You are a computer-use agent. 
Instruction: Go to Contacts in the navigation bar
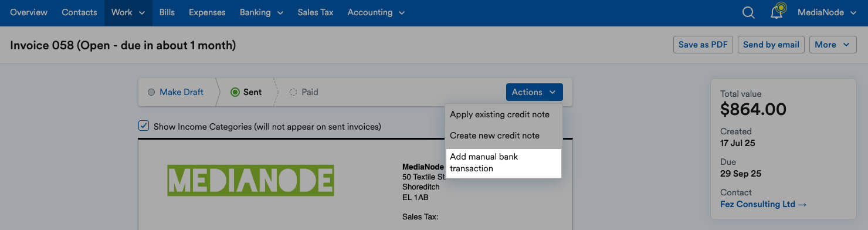79,12
